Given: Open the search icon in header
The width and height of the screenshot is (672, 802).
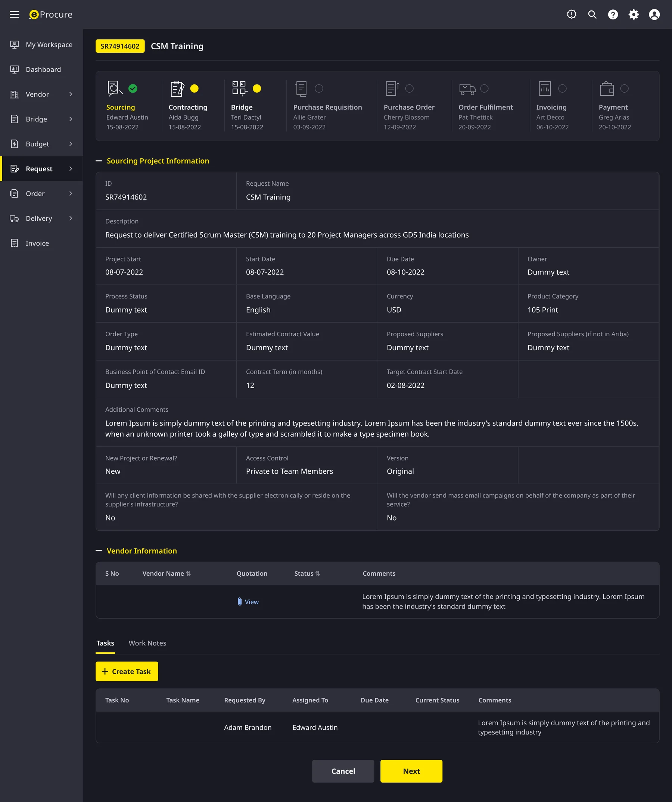Looking at the screenshot, I should click(592, 15).
